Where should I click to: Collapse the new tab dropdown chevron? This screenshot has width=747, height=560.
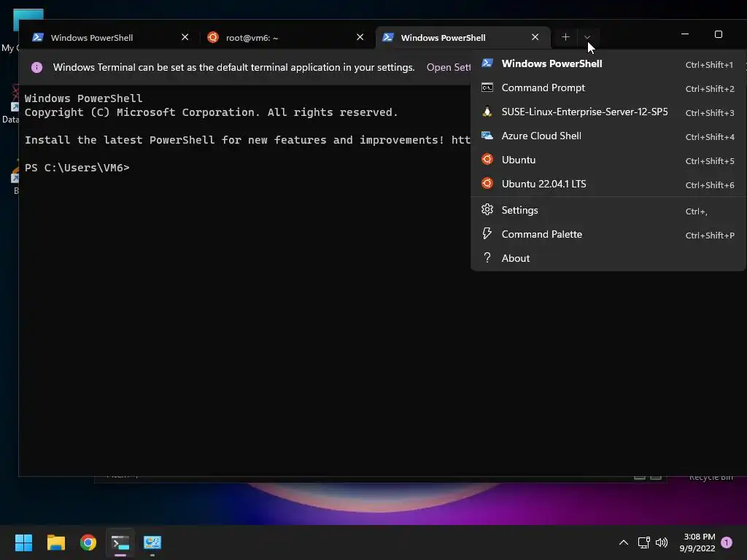click(x=587, y=37)
